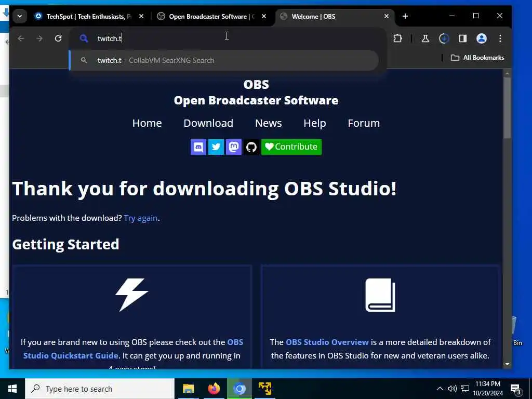Open the OBS GitHub icon link
The image size is (532, 399).
[251, 147]
